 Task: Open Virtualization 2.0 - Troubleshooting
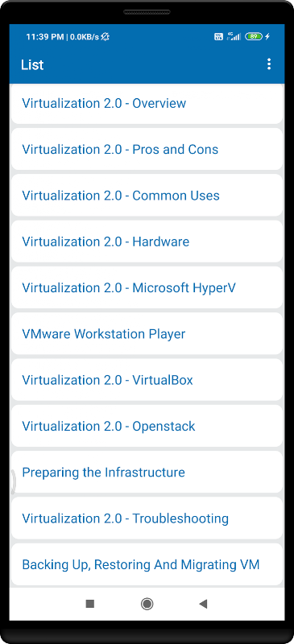click(147, 518)
